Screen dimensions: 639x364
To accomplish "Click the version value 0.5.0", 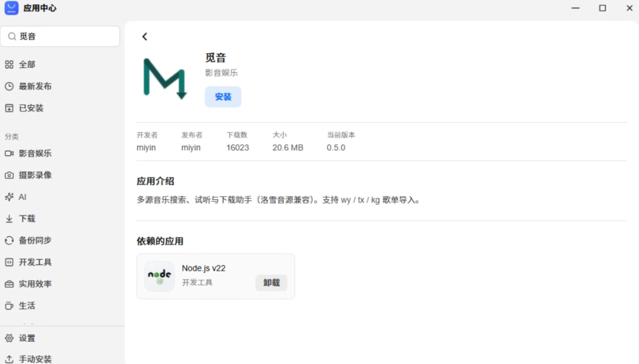I will [x=336, y=147].
